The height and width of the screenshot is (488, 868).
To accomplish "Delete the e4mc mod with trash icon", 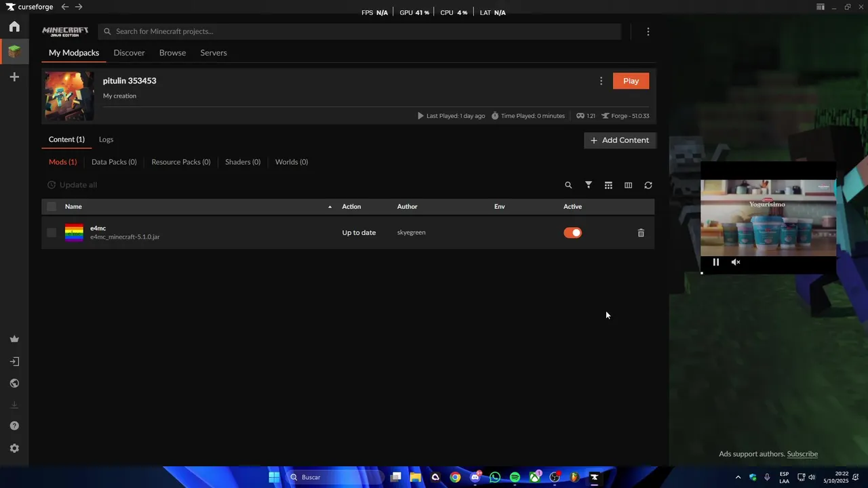I will (x=641, y=232).
